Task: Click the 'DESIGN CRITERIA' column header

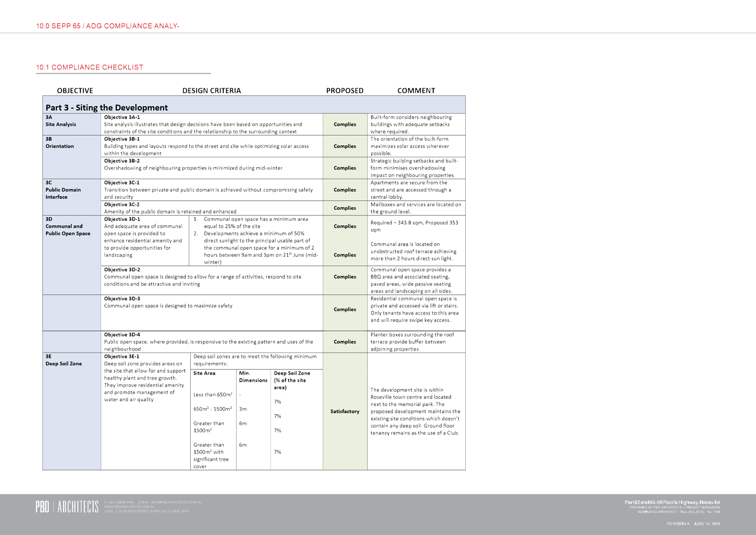Action: [211, 91]
